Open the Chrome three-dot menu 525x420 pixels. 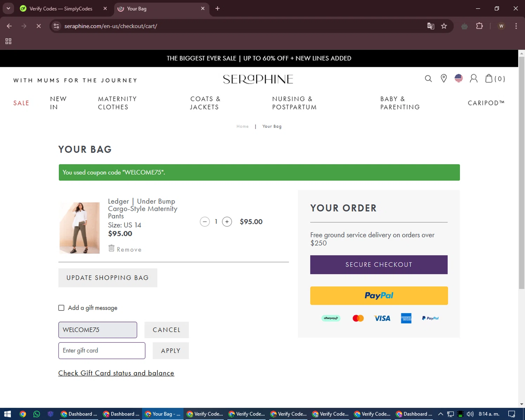coord(516,26)
